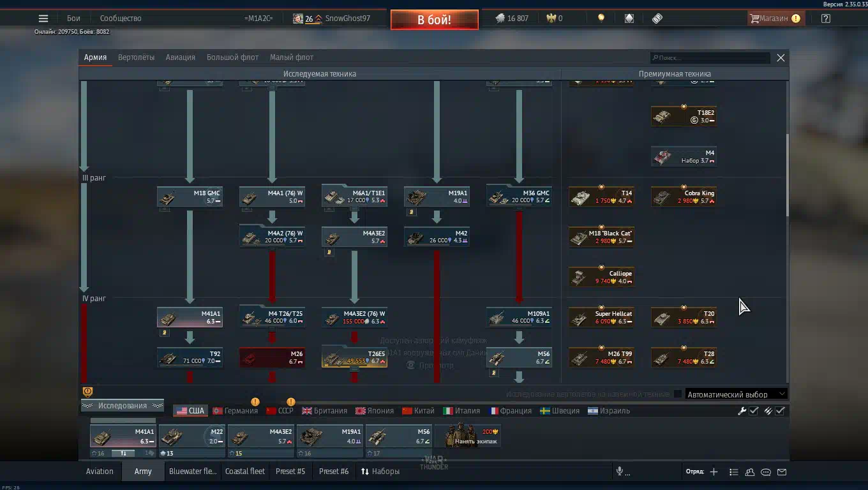Switch to the Малый флот tab
Image resolution: width=868 pixels, height=490 pixels.
pos(292,57)
